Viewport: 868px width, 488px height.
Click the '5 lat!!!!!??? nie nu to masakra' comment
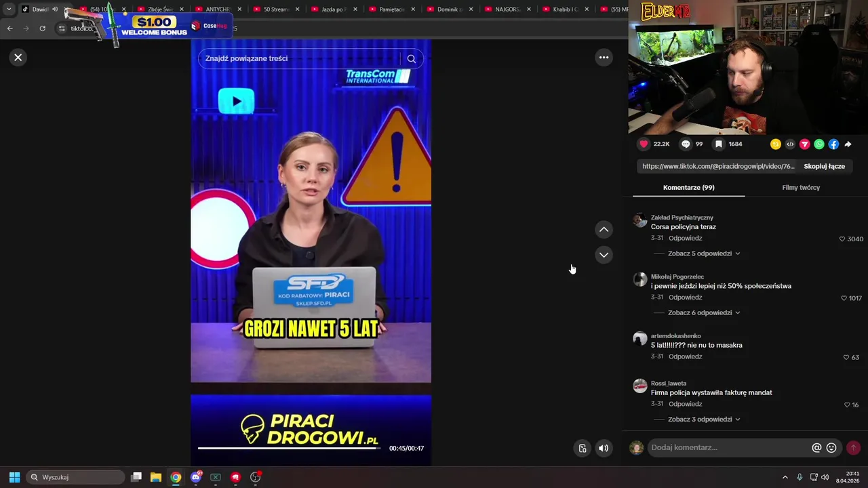coord(696,345)
